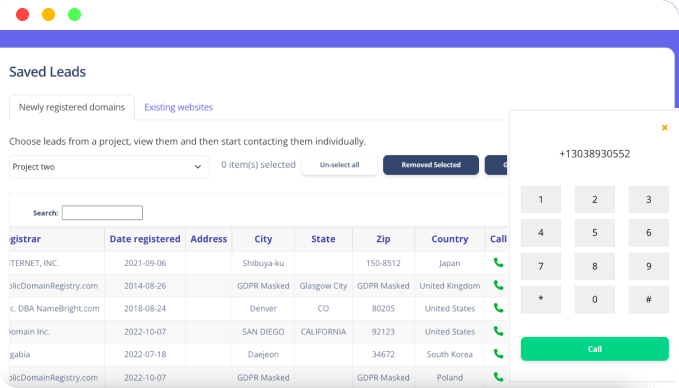Screen dimensions: 679x388
Task: Open the Project two dropdown
Action: click(x=109, y=167)
